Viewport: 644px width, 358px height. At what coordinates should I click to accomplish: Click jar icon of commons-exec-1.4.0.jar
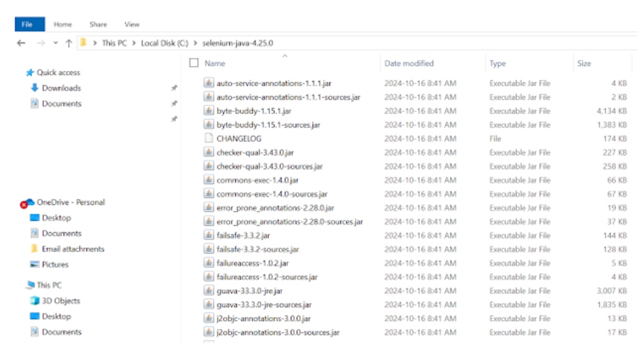pyautogui.click(x=209, y=179)
